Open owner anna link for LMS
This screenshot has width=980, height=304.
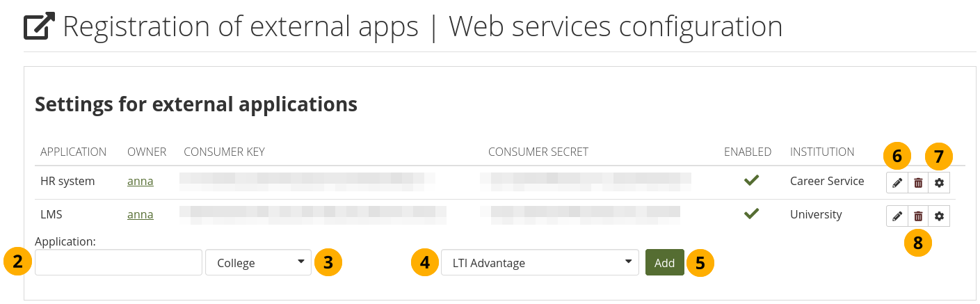pos(140,214)
